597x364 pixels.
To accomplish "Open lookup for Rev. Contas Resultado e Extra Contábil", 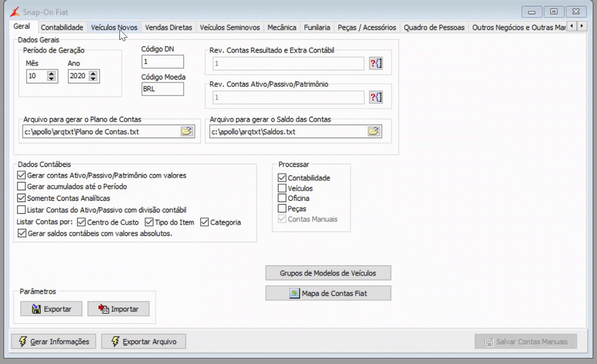I will [376, 63].
